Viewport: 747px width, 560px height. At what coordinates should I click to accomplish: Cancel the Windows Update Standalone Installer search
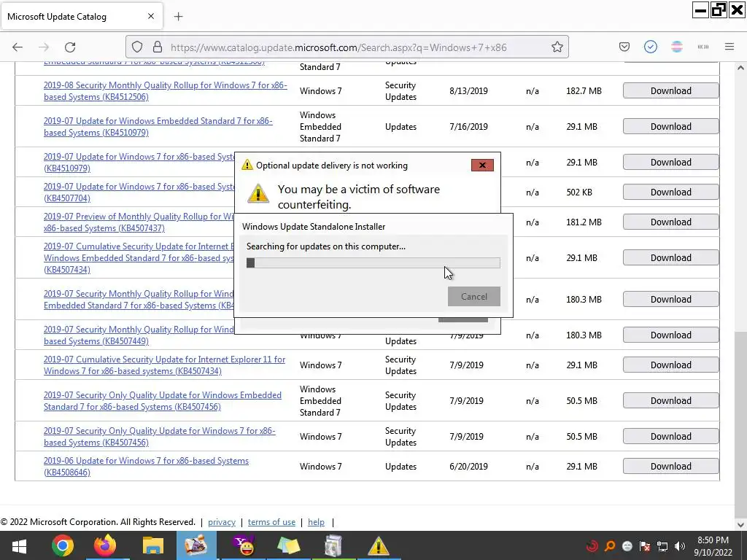tap(474, 296)
